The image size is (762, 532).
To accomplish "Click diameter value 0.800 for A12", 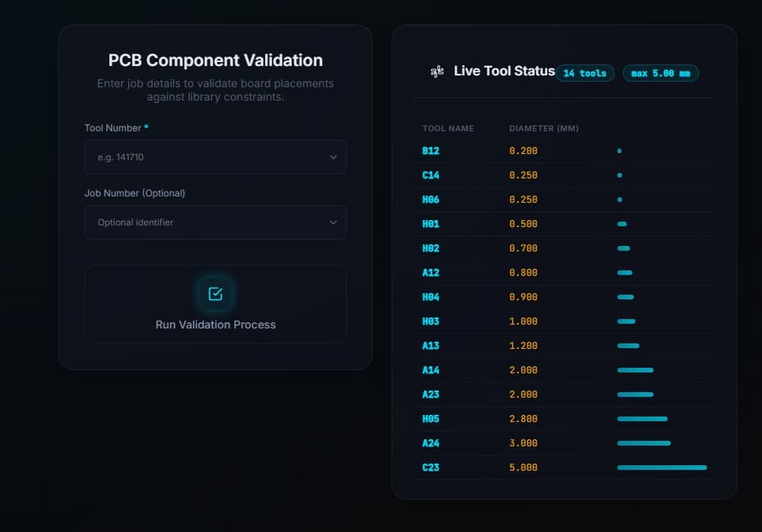I will tap(524, 273).
